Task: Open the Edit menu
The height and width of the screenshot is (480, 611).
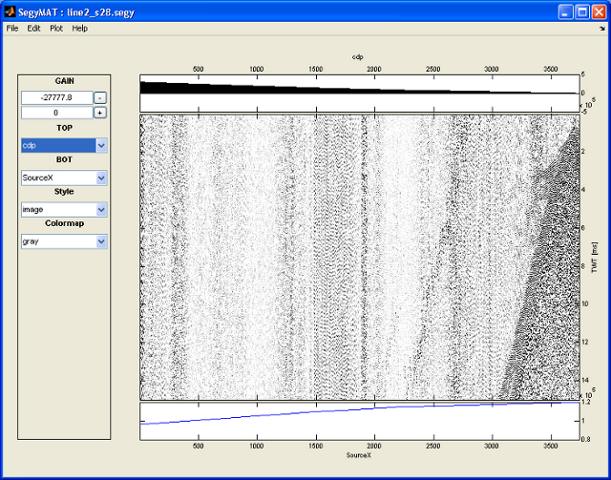Action: (x=34, y=29)
